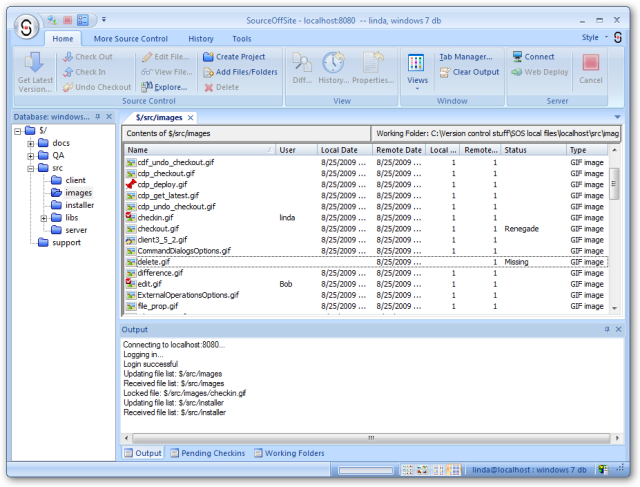This screenshot has width=640, height=487.
Task: Click Check Out in Source Control group
Action: 88,57
